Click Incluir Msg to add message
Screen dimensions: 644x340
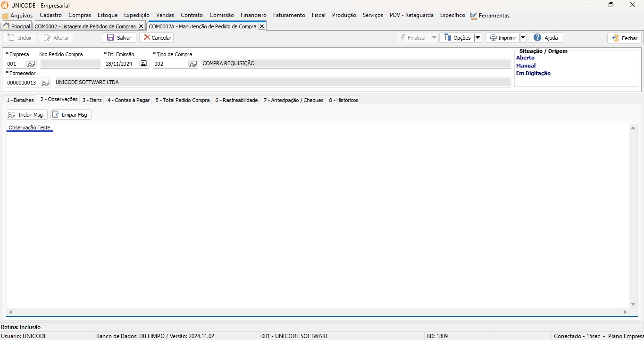[x=27, y=115]
